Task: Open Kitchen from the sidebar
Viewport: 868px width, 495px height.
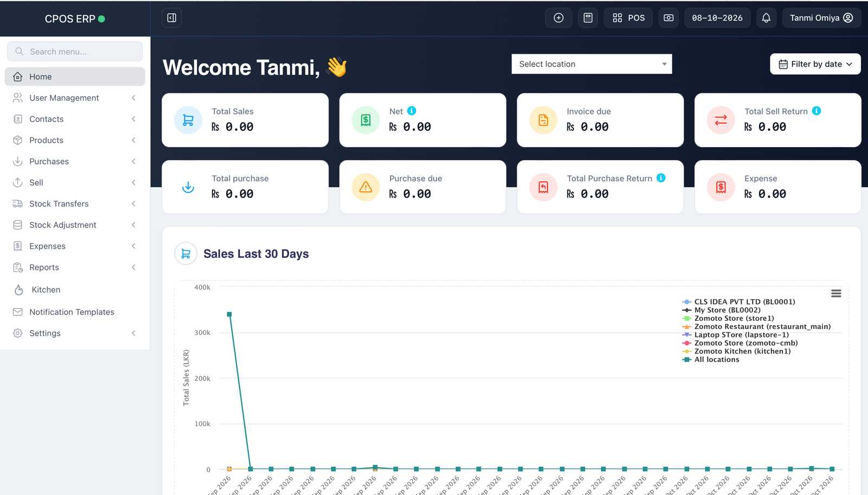Action: (x=75, y=289)
